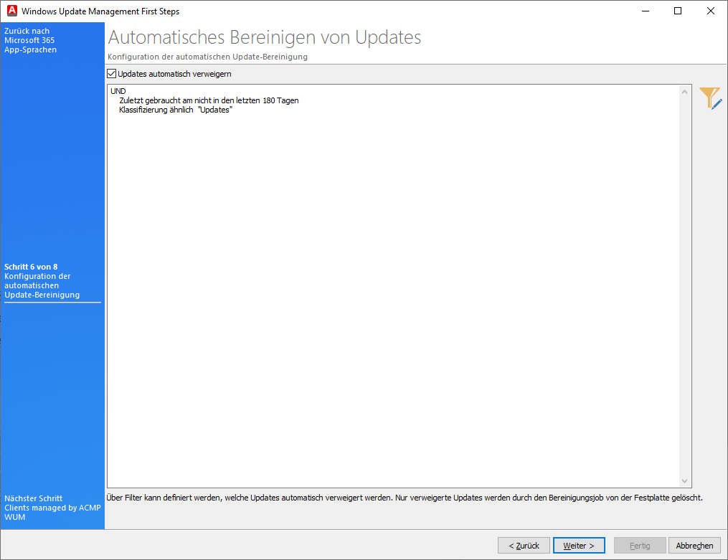Click the scrollbar down arrow

[684, 480]
